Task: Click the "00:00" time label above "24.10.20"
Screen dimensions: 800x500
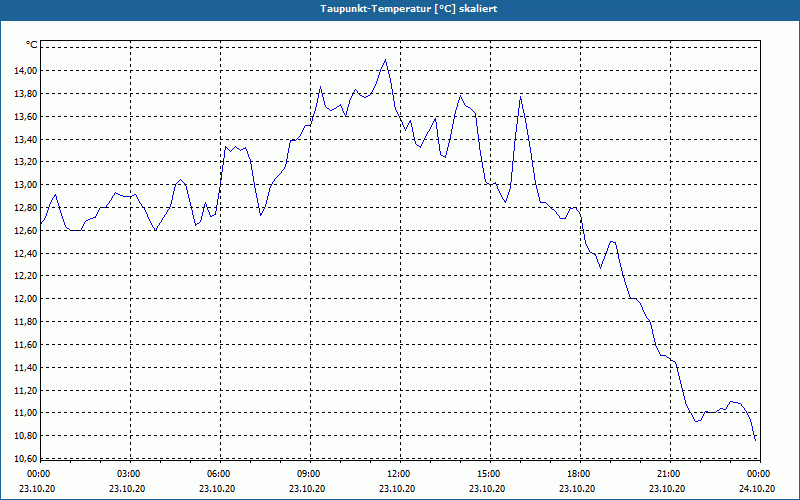Action: 759,474
